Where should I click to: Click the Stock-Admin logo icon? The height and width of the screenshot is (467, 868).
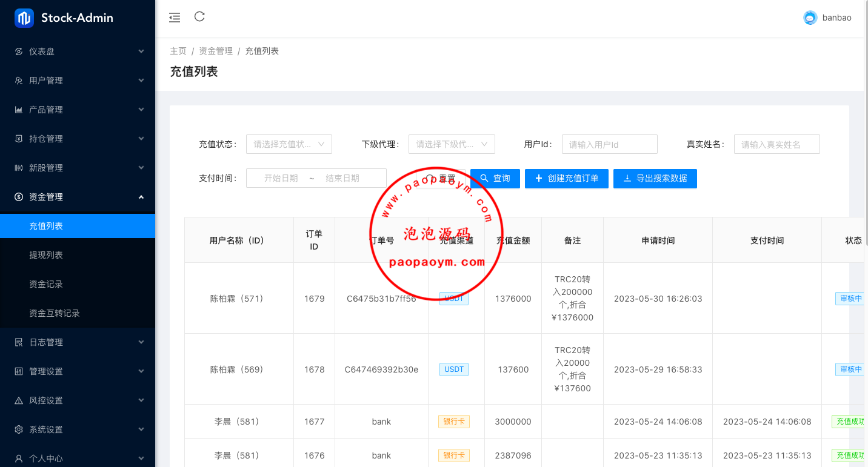24,18
